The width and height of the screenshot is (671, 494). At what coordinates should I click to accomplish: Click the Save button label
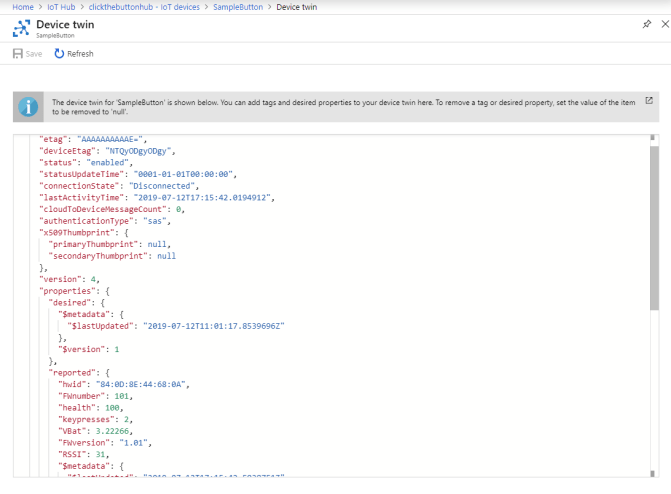[34, 53]
